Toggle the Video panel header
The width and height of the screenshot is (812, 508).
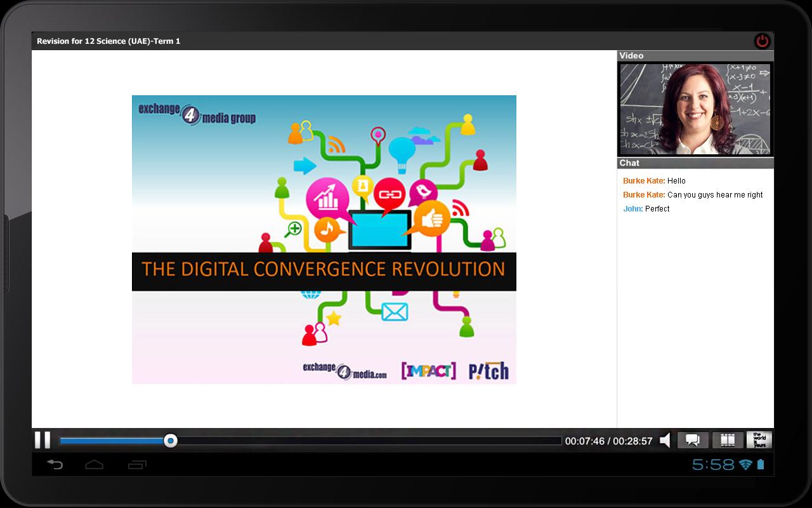click(695, 55)
